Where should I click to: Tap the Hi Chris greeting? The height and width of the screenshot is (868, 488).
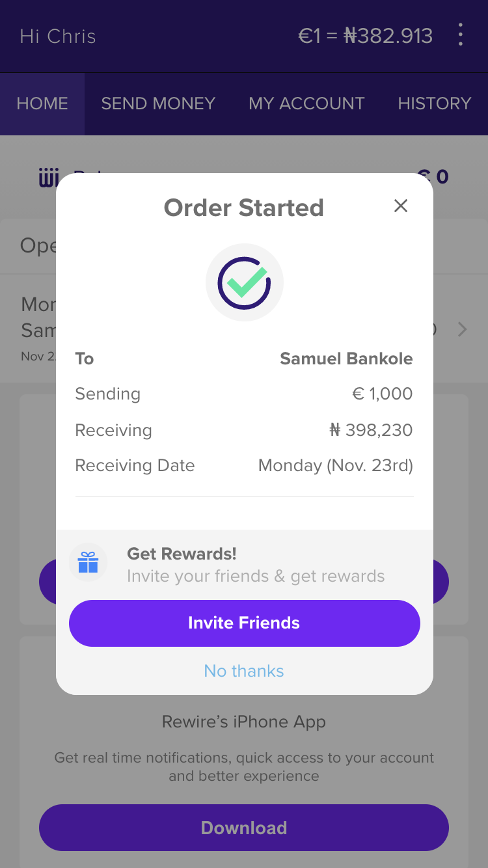point(58,36)
